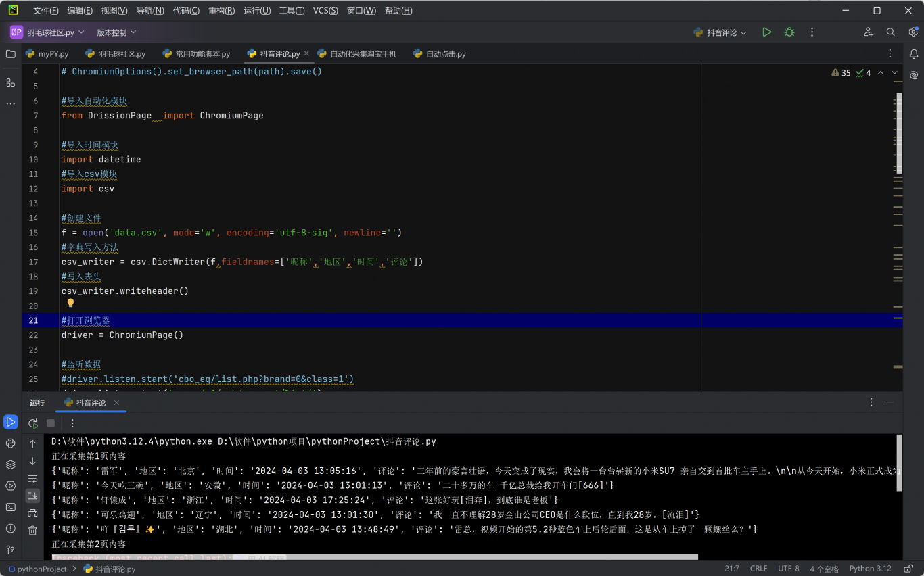924x576 pixels.
Task: Open the Git version control tool window icon
Action: (10, 550)
